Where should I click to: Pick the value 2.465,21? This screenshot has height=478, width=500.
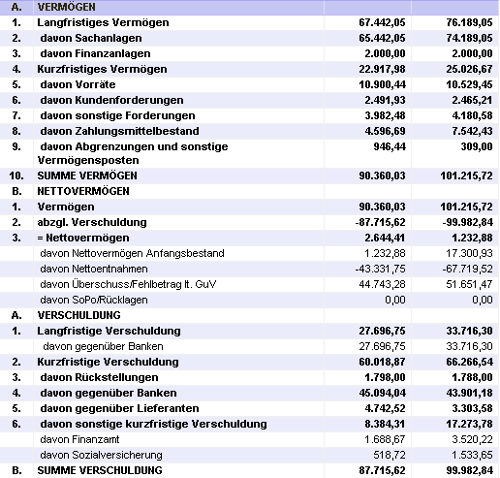[472, 100]
